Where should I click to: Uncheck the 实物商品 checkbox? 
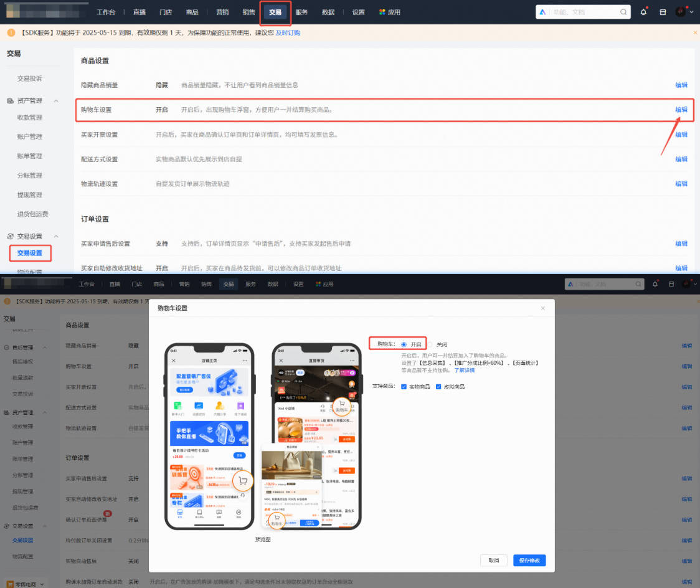tap(404, 386)
